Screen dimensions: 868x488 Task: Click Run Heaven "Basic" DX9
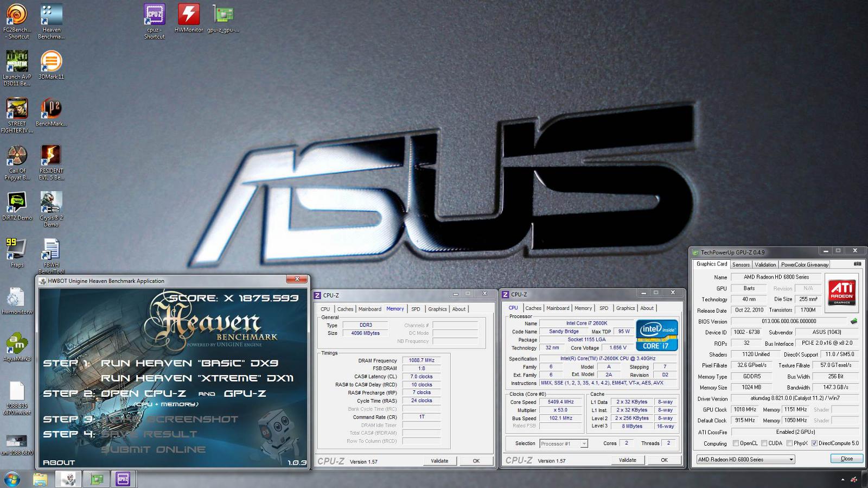pyautogui.click(x=190, y=363)
